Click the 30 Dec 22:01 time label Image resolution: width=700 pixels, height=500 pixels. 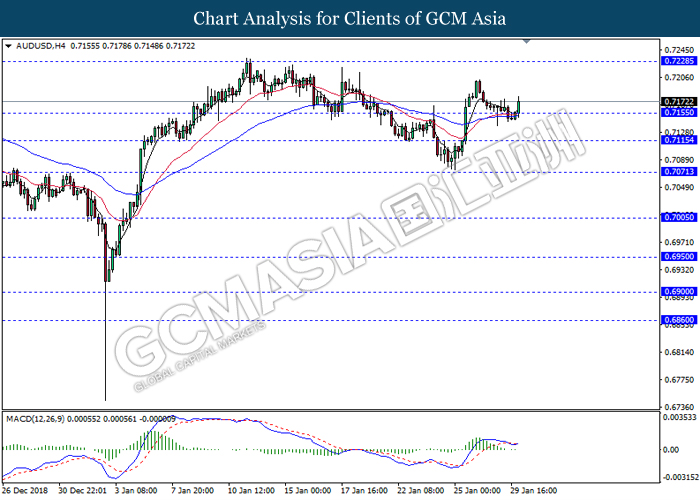pos(82,491)
